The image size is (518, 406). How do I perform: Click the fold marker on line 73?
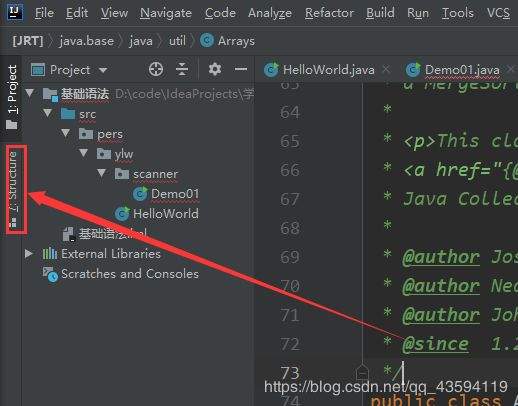362,372
